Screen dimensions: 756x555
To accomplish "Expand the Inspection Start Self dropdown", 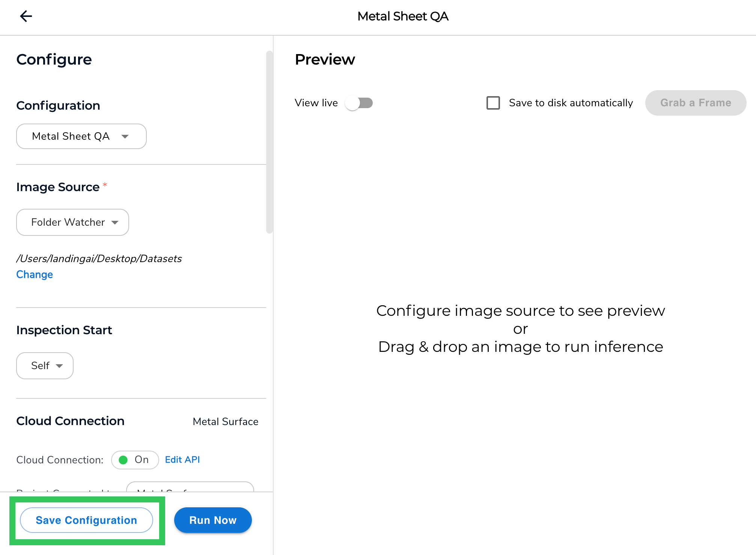I will point(45,366).
